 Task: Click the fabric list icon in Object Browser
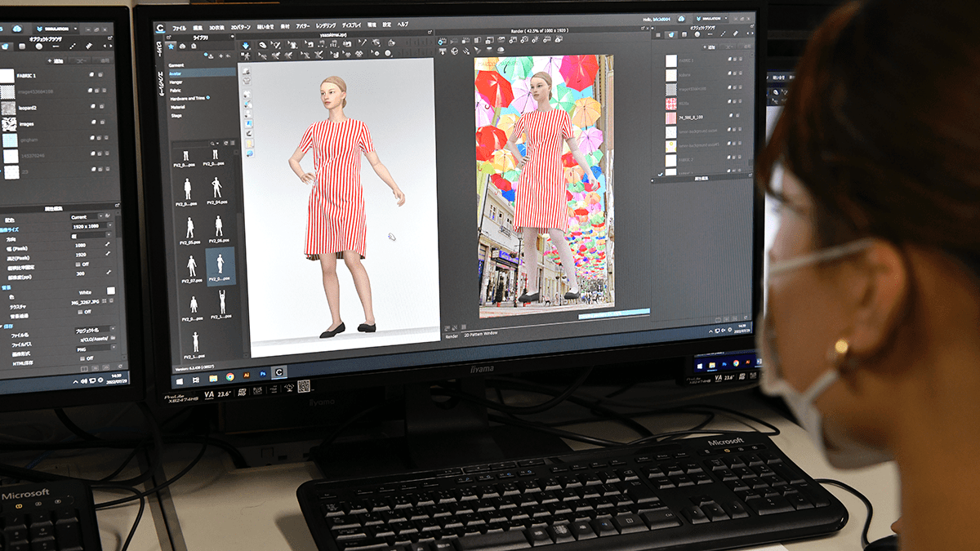[x=672, y=33]
